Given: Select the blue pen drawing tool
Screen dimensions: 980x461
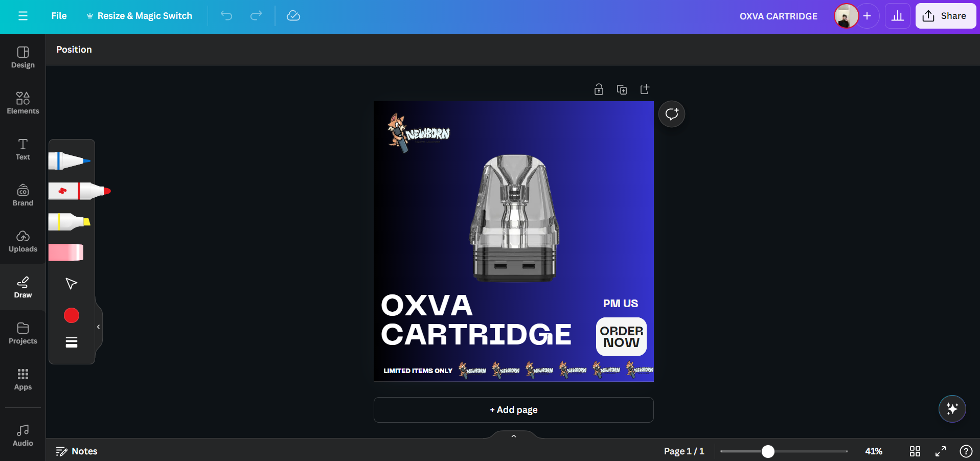Looking at the screenshot, I should 69,160.
